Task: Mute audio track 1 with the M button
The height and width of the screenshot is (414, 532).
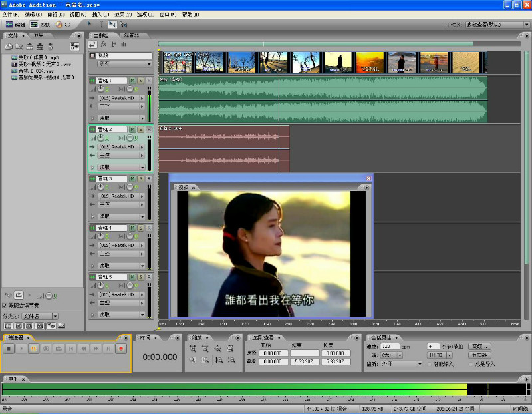Action: (x=132, y=80)
